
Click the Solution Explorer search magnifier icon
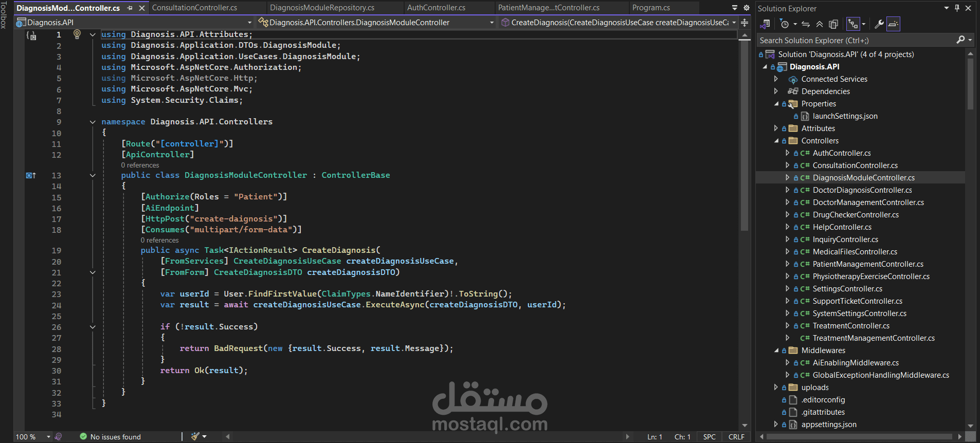[x=960, y=40]
